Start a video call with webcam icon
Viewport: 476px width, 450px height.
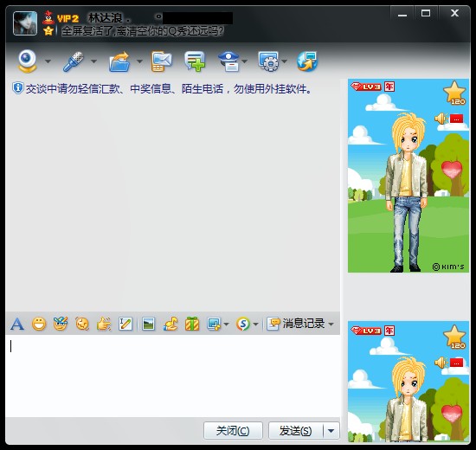[x=28, y=61]
